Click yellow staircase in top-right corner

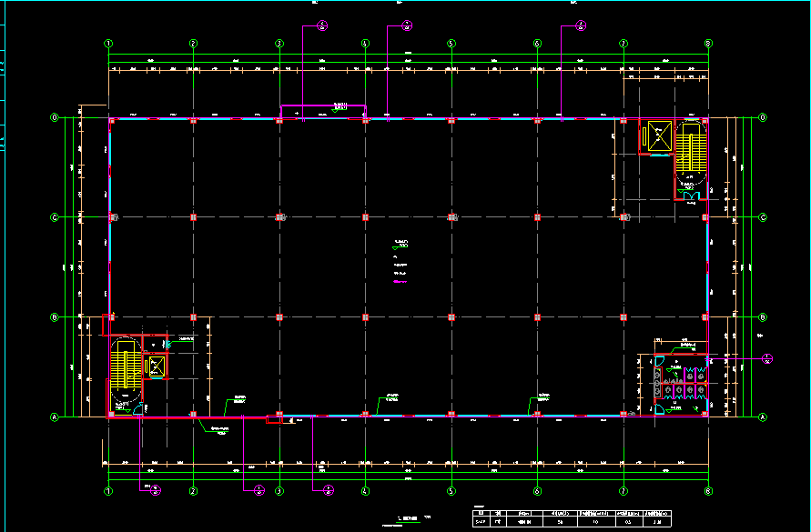pos(691,147)
